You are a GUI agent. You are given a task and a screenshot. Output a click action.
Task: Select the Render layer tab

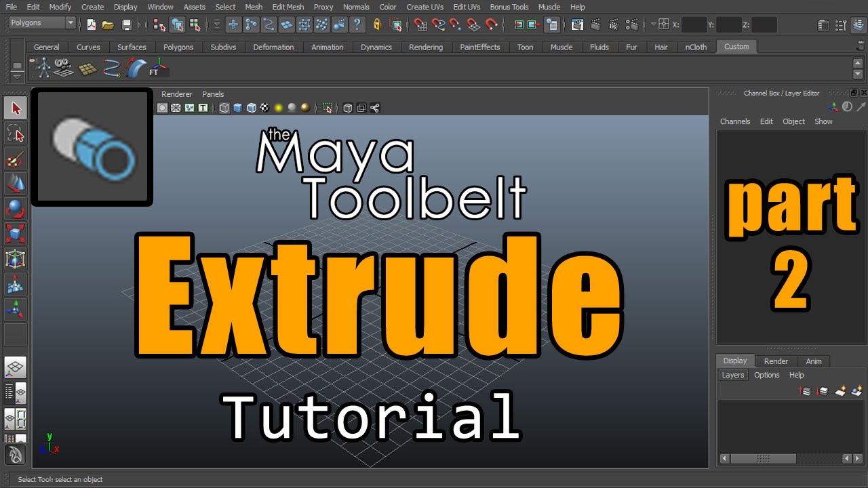776,361
